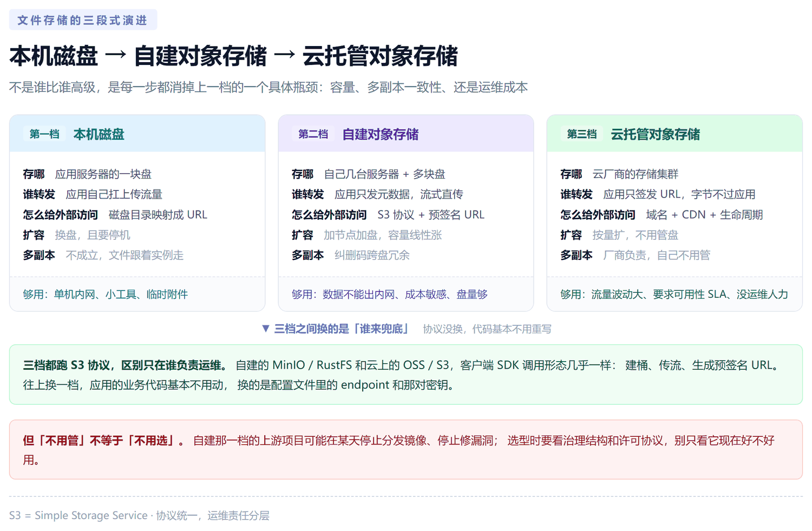This screenshot has height=531, width=812.
Task: Select the text '按量扩，不用管盘'
Action: click(x=636, y=235)
